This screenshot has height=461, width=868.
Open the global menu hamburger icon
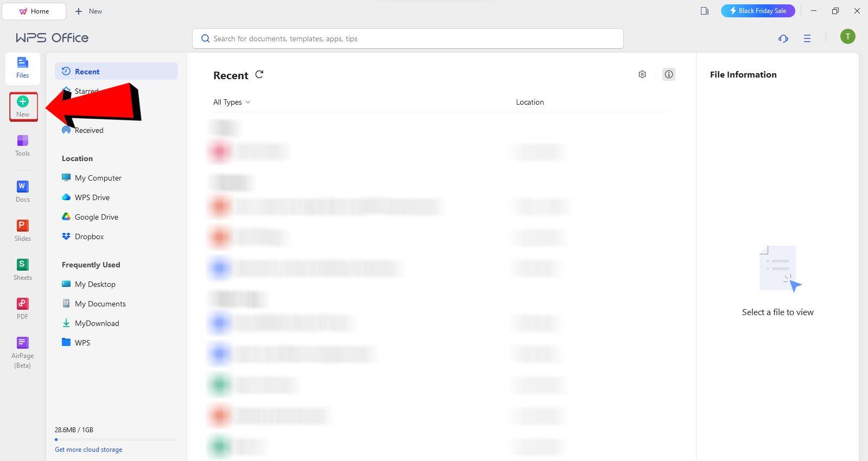(x=807, y=39)
